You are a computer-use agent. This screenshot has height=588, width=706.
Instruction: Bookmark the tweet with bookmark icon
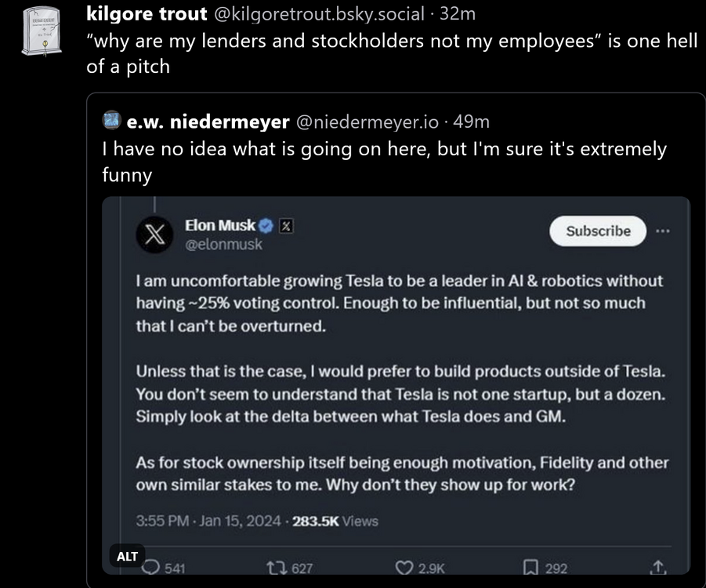click(x=530, y=568)
